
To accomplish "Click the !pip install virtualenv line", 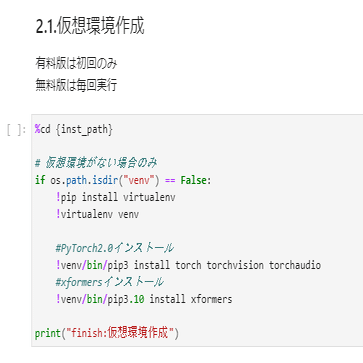I will tap(116, 197).
